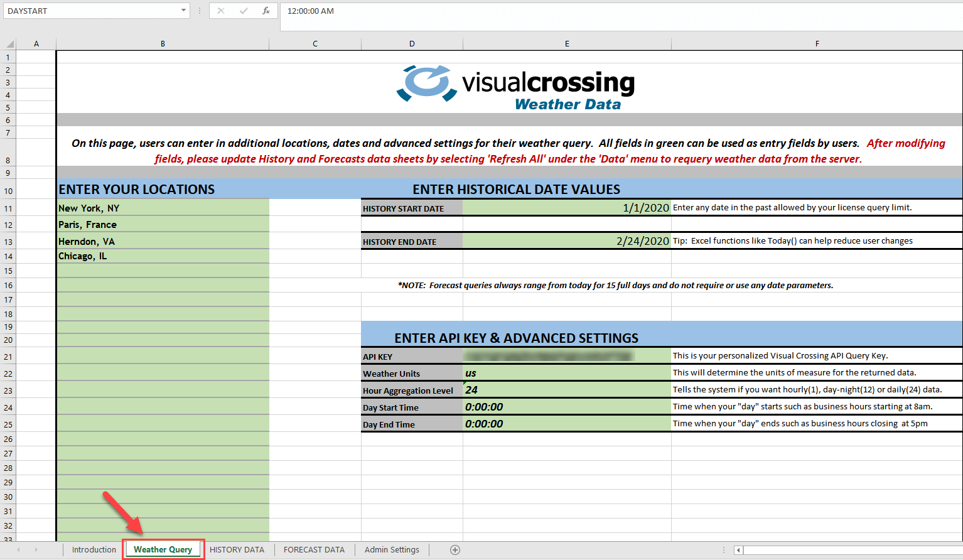Open the FORECAST DATA sheet tab
963x560 pixels.
point(314,550)
